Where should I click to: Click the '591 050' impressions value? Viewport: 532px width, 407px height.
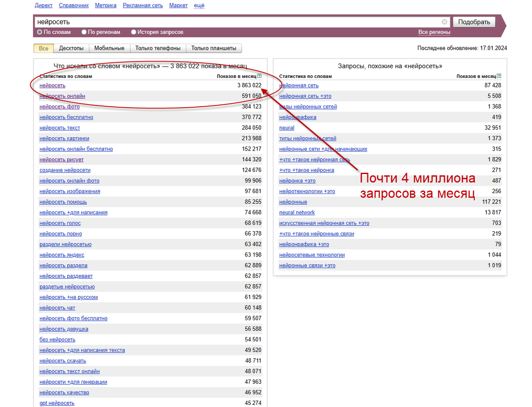[x=251, y=96]
